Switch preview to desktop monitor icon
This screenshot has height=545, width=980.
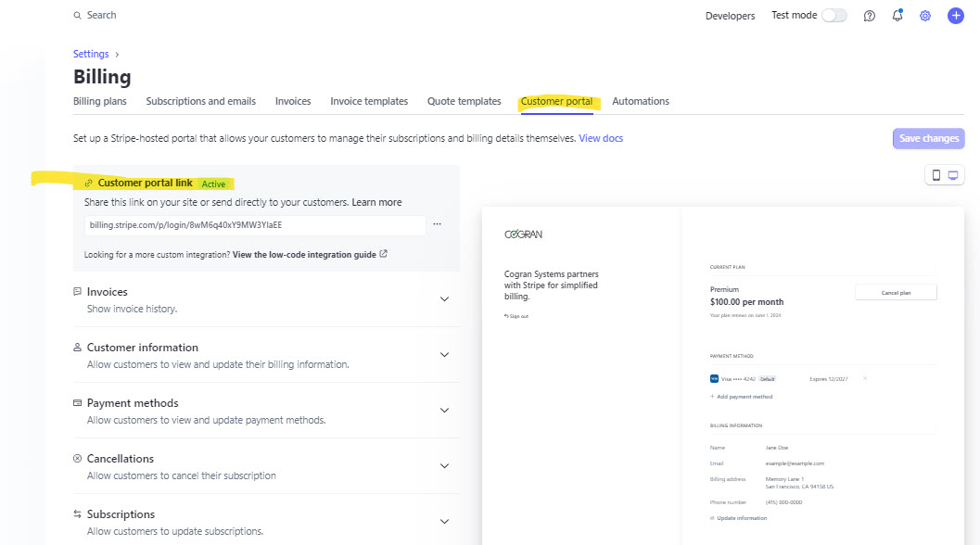(x=953, y=175)
